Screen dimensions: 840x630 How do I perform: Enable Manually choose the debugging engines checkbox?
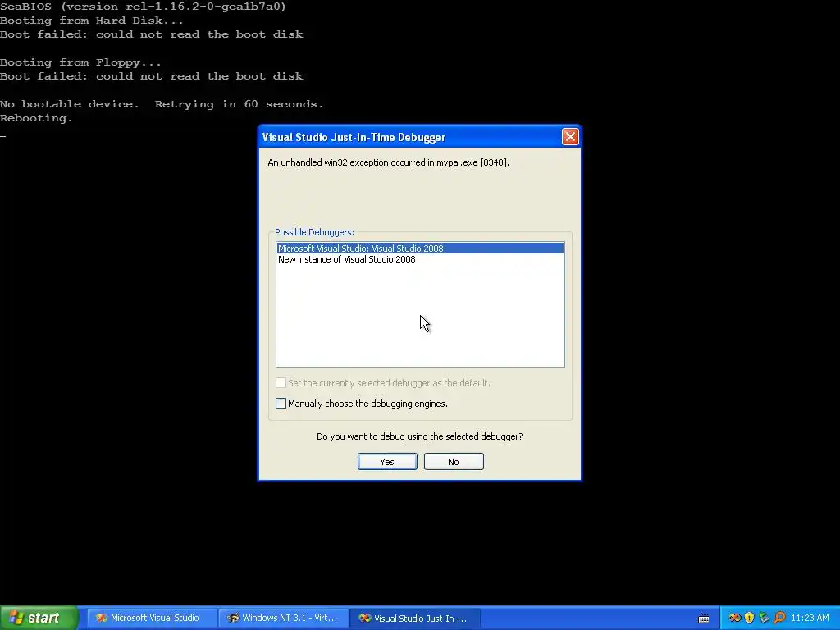coord(281,404)
